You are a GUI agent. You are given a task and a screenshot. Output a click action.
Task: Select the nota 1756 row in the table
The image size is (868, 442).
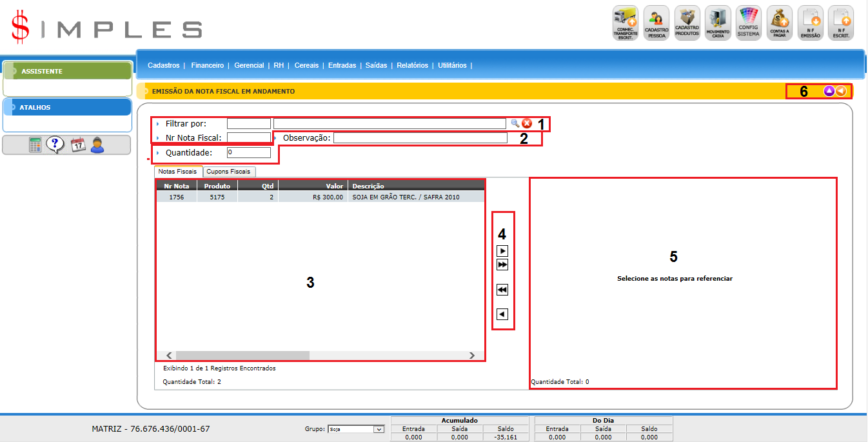pos(319,197)
